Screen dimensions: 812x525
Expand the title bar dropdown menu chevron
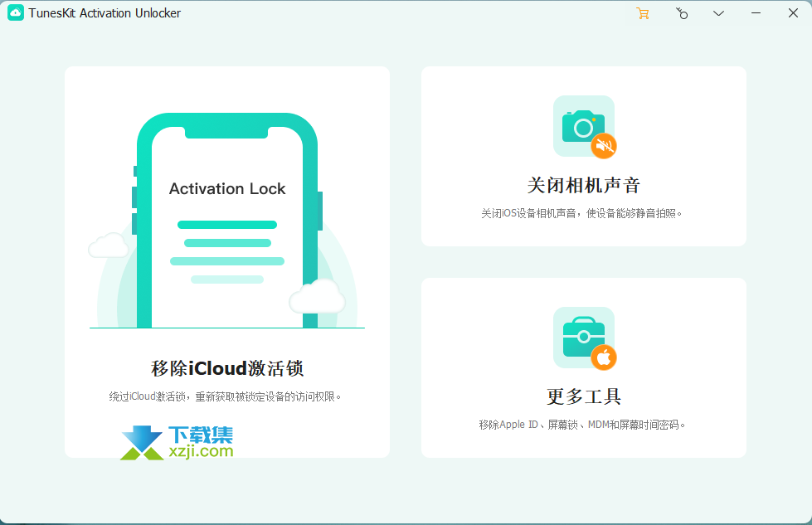[x=718, y=13]
